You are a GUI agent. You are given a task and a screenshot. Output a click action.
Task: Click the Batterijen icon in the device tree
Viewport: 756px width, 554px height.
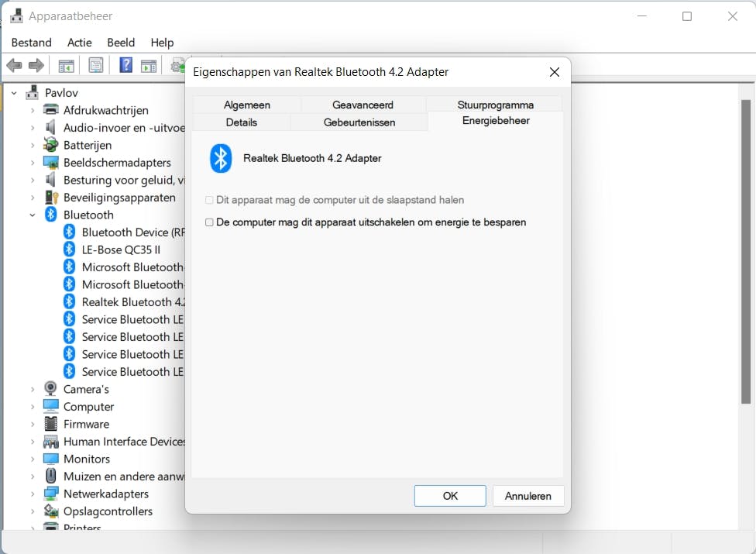[x=50, y=145]
